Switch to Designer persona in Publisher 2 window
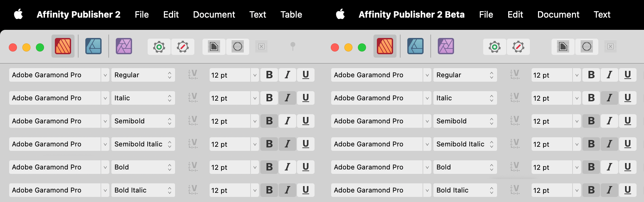Viewport: 644px width, 202px height. click(93, 46)
